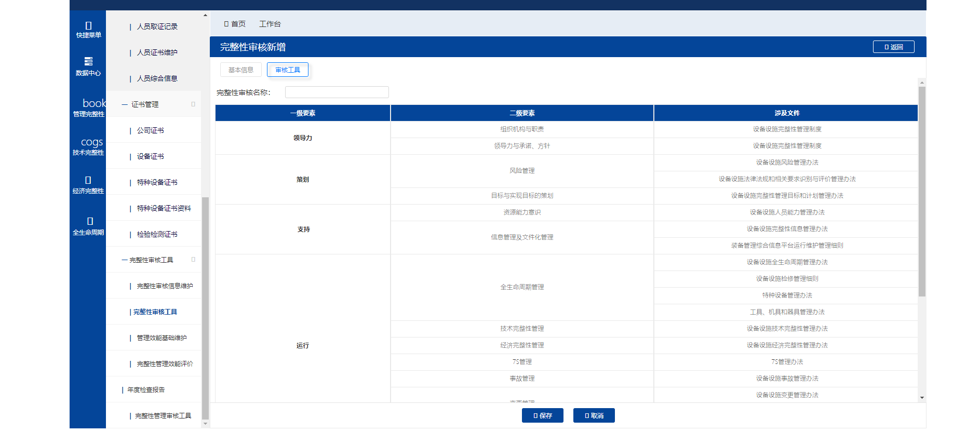Image resolution: width=980 pixels, height=432 pixels.
Task: Click the 返回 button
Action: point(893,47)
